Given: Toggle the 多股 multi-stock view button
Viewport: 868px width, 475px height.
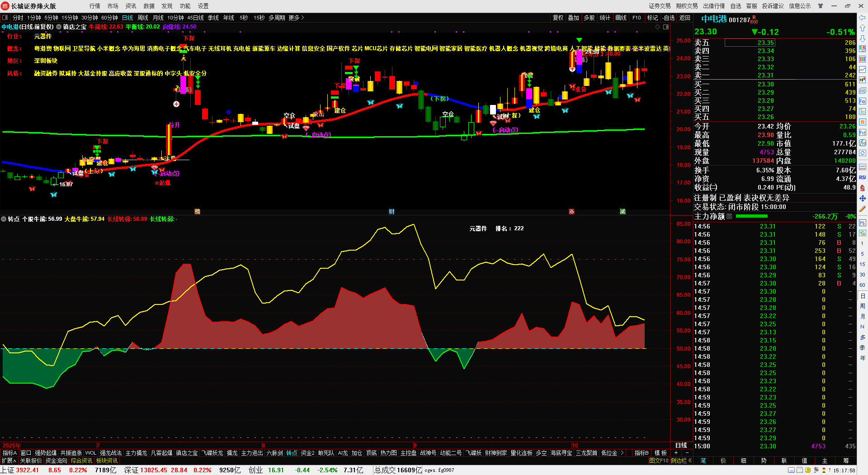Looking at the screenshot, I should (x=589, y=18).
